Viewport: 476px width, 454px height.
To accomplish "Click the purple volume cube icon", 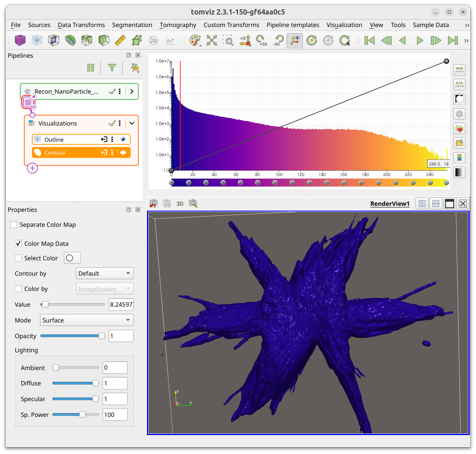I will [20, 40].
